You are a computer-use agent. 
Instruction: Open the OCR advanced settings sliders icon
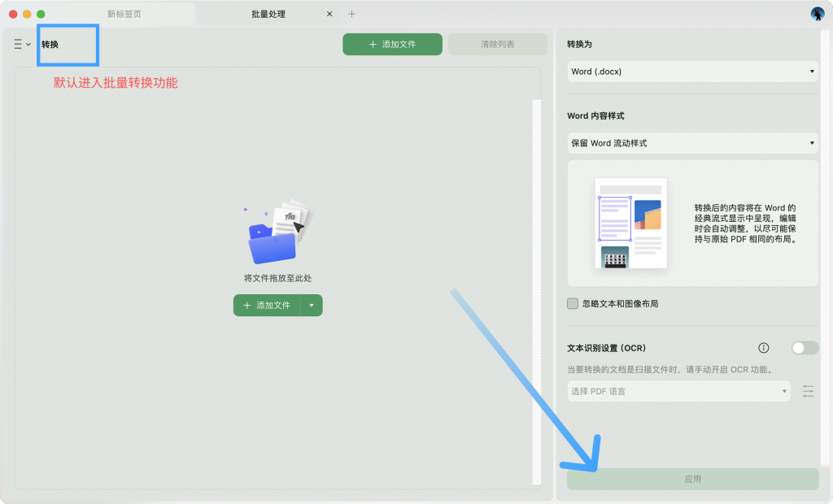[808, 391]
